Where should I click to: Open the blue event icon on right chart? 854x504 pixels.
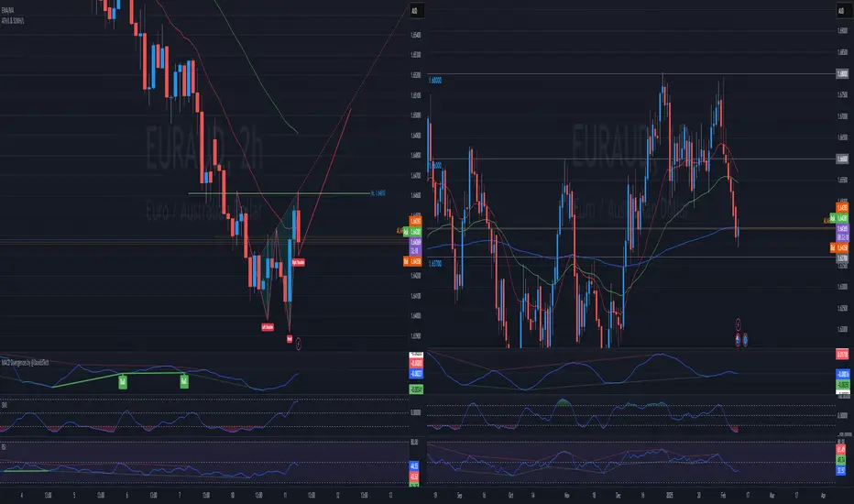pos(745,340)
